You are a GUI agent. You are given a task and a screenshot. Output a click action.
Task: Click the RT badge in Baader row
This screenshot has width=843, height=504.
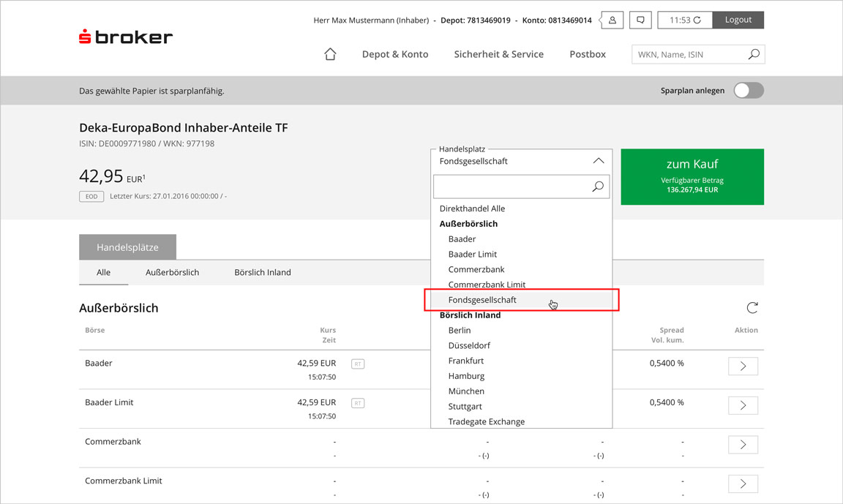coord(358,364)
